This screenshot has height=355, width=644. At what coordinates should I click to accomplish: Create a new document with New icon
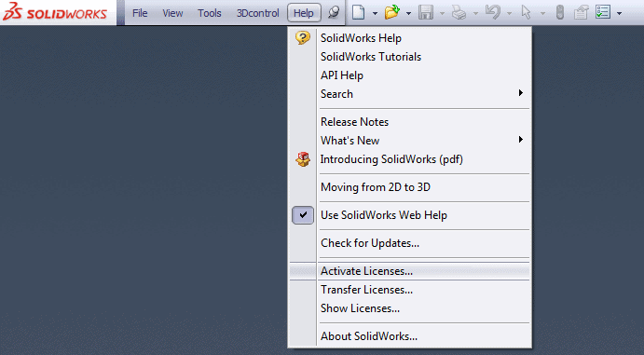359,13
